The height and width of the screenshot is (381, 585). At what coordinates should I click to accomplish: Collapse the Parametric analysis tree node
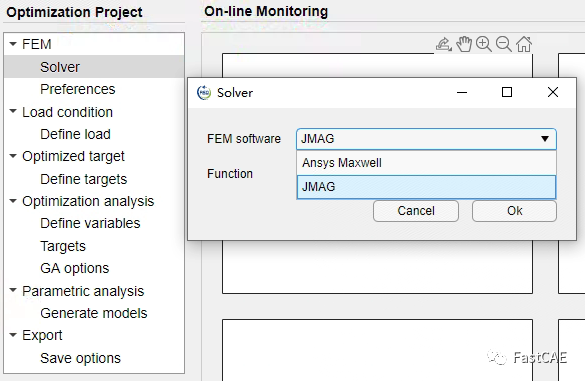click(x=13, y=290)
